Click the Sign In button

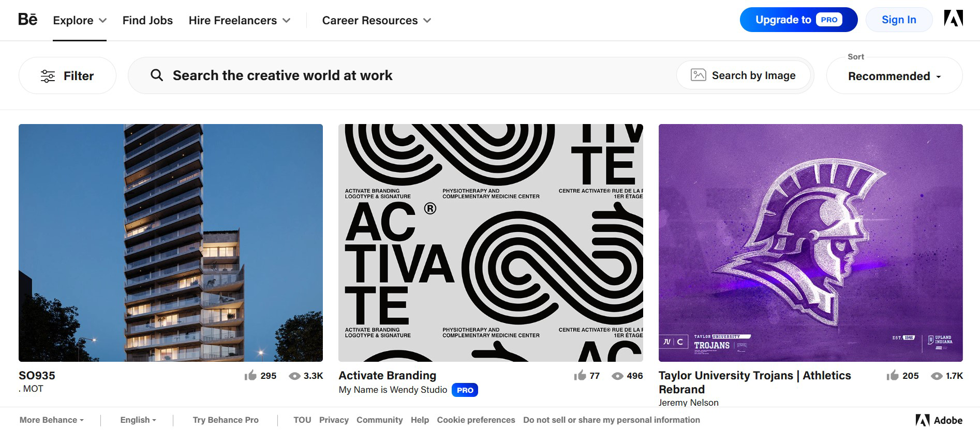click(x=899, y=20)
